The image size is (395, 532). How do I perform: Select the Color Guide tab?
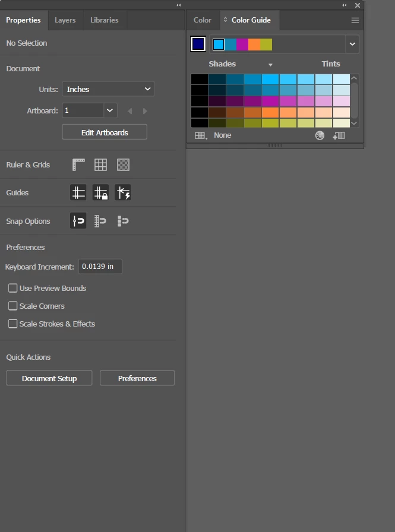point(251,20)
